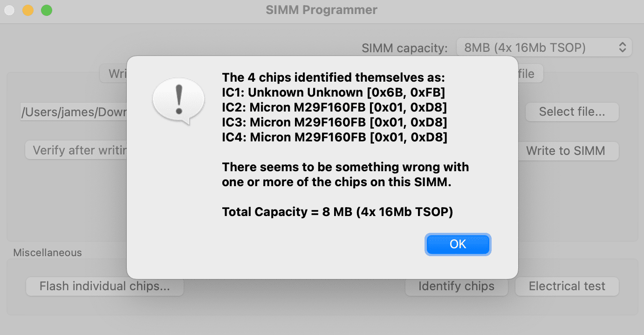Open the SIMM capacity dropdown
This screenshot has height=335, width=644.
click(x=544, y=48)
